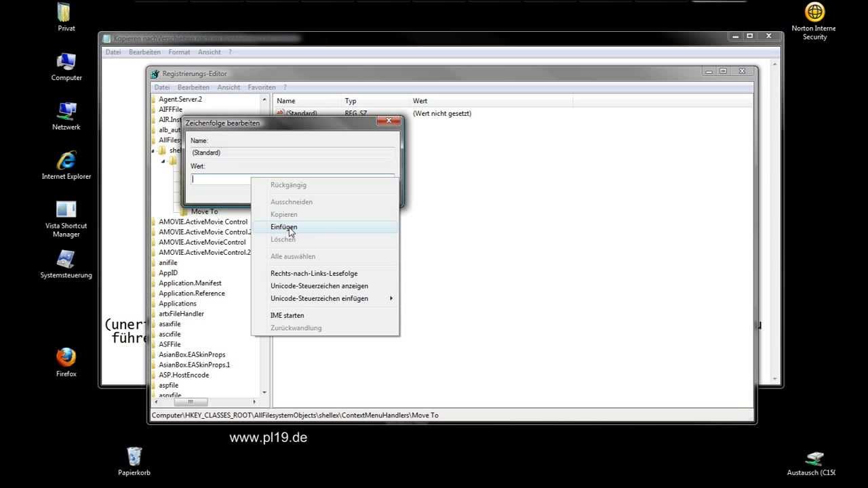868x488 pixels.
Task: Select the artxFileHandler registry key
Action: coord(181,313)
